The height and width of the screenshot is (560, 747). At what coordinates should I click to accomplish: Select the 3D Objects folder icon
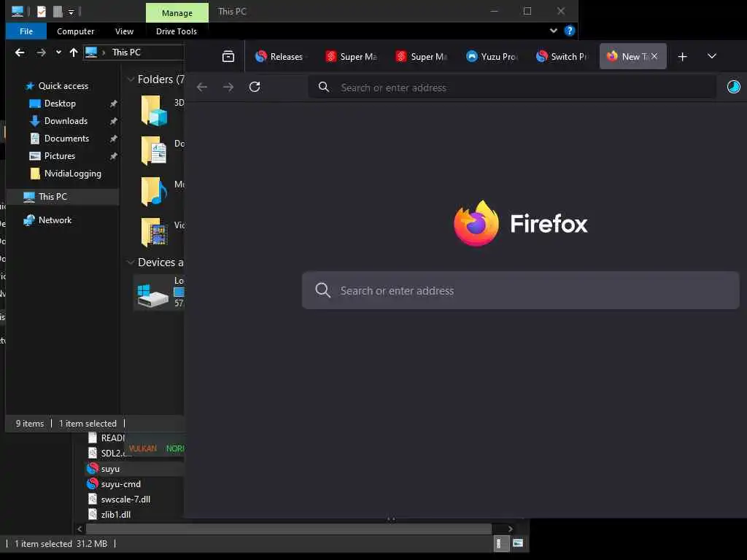tap(154, 111)
